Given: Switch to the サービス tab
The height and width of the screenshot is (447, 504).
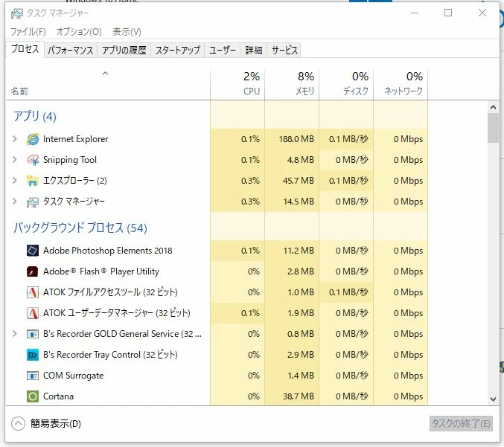Looking at the screenshot, I should point(284,50).
